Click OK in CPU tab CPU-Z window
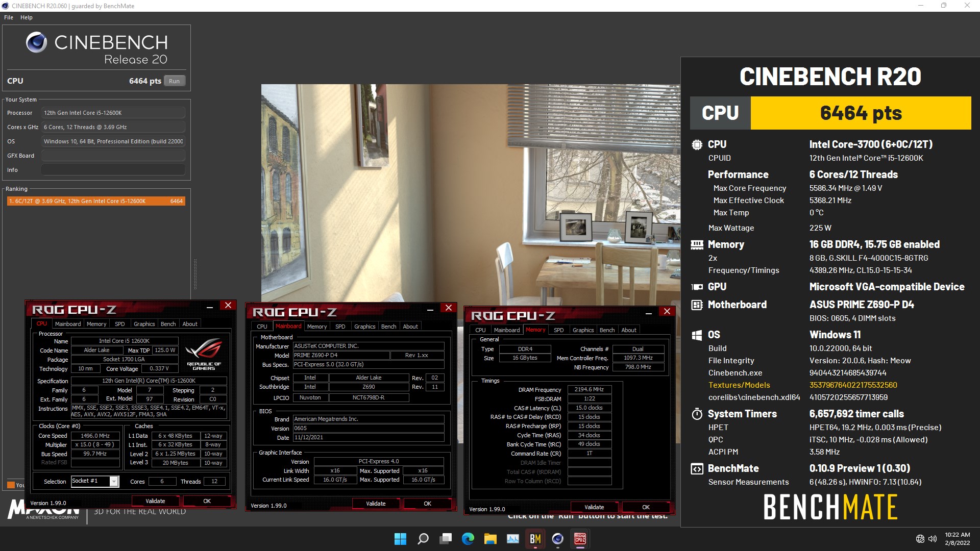This screenshot has height=551, width=980. click(x=207, y=501)
